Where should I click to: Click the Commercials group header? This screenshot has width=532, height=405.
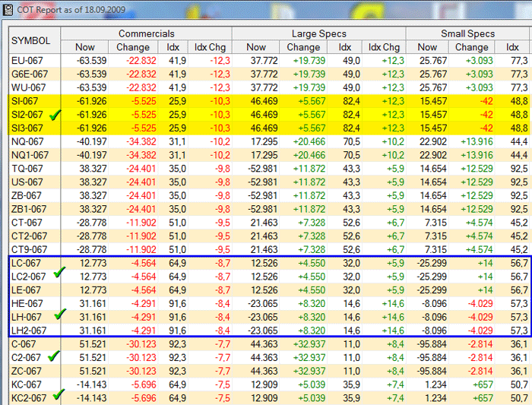coord(146,33)
